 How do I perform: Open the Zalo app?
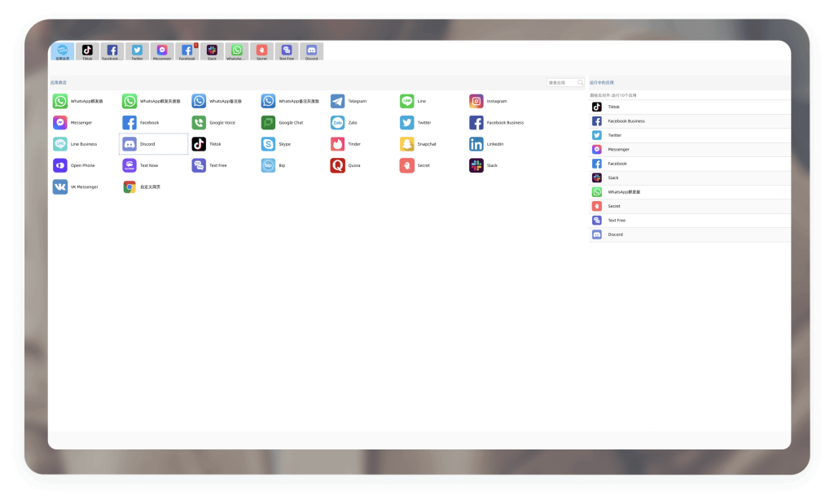coord(337,123)
